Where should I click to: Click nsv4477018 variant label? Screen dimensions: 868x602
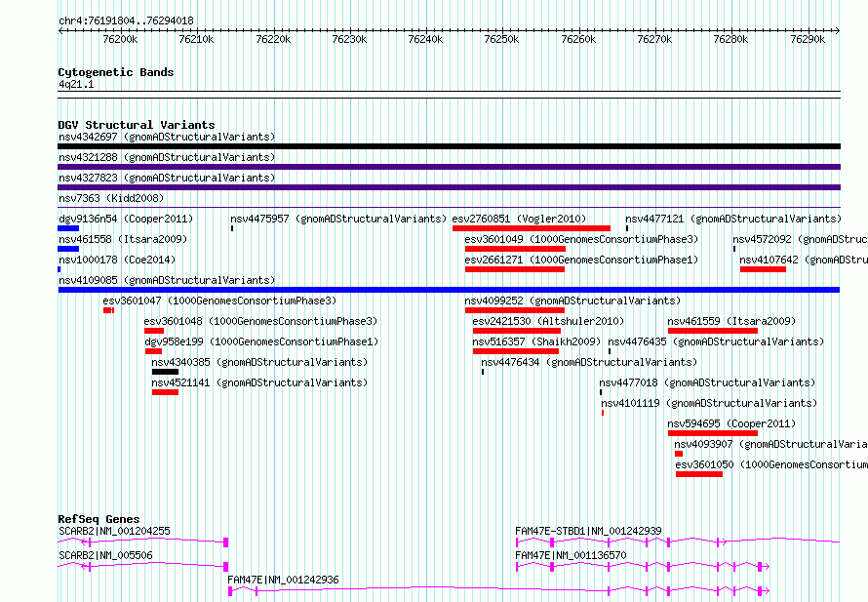[707, 382]
